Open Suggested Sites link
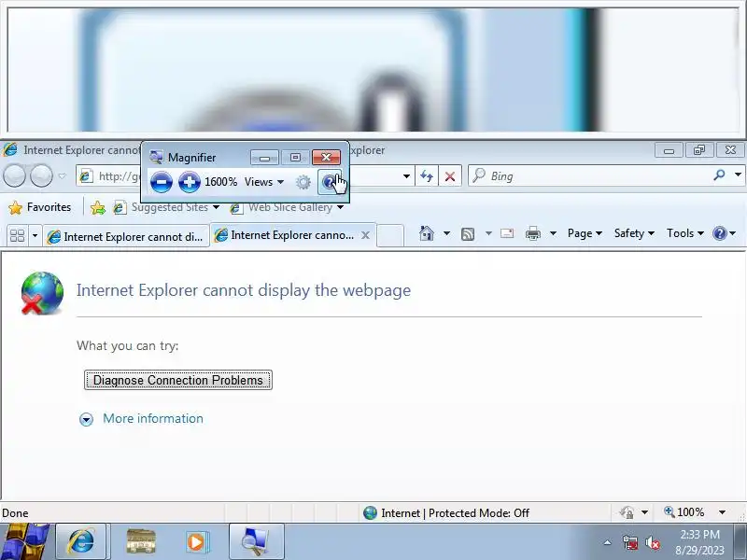The image size is (747, 560). coord(166,207)
